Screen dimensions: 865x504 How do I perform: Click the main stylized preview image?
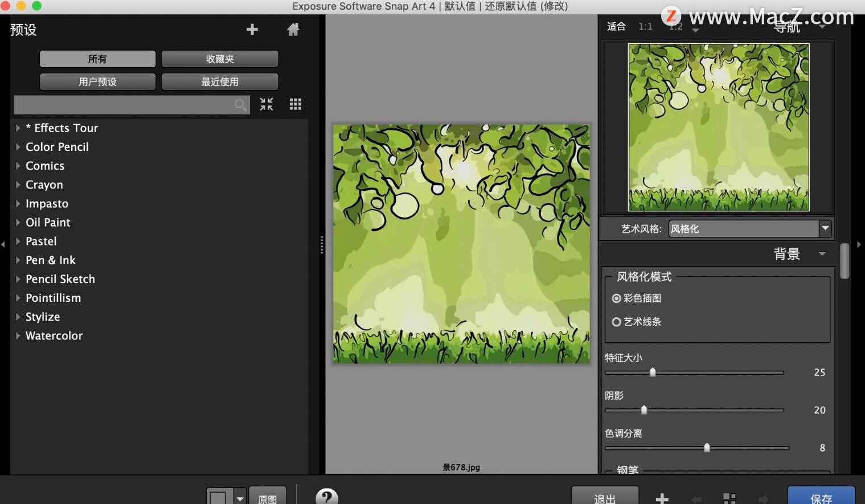click(461, 244)
